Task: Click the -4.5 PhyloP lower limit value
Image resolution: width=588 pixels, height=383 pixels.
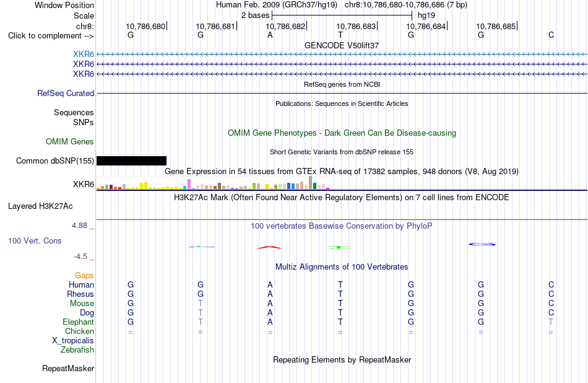Action: click(x=80, y=257)
